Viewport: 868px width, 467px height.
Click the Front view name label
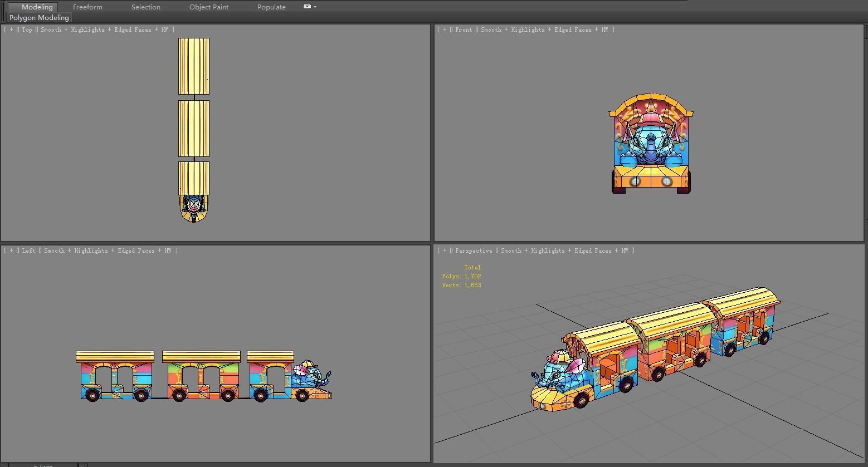click(x=464, y=30)
